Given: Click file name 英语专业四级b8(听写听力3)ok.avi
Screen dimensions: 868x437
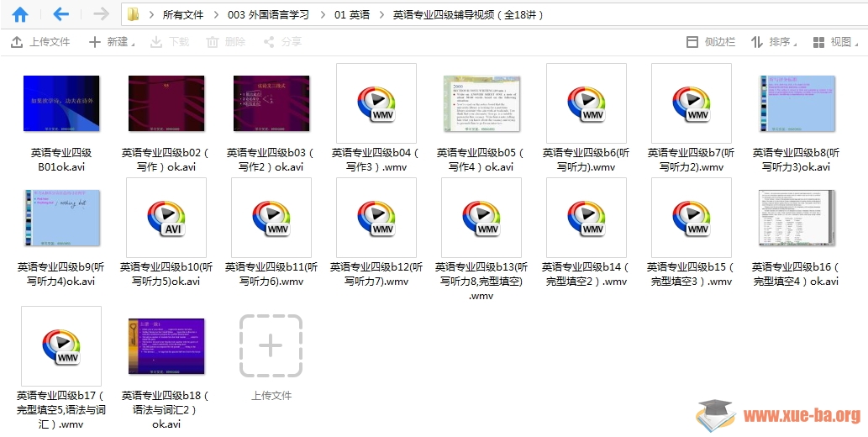Looking at the screenshot, I should tap(797, 160).
